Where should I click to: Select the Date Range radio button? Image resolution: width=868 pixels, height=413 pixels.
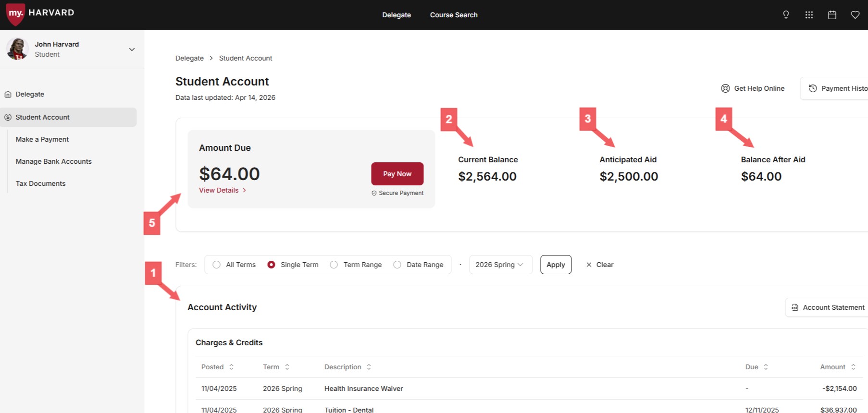(397, 265)
